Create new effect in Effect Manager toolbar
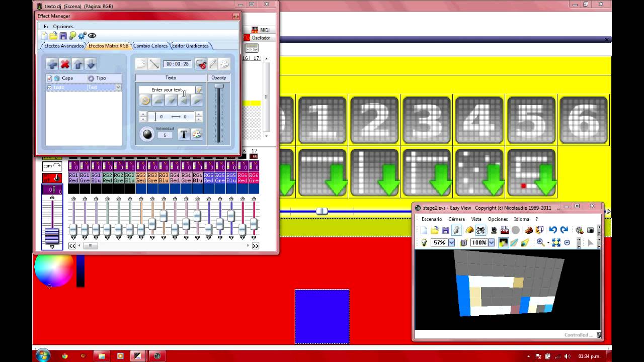Viewport: 644px width, 362px height. tap(44, 36)
